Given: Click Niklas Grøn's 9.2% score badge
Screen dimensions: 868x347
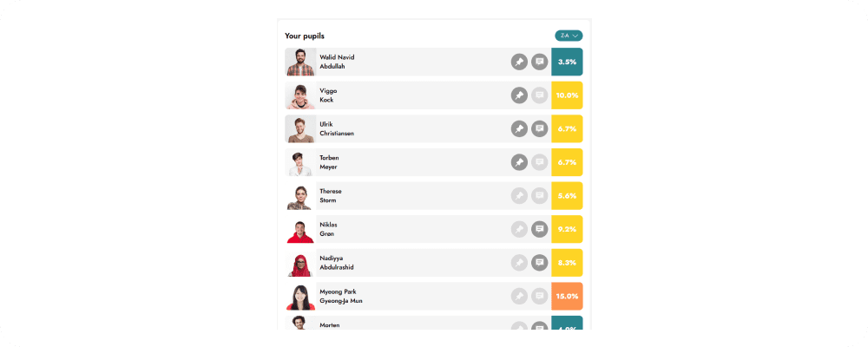Looking at the screenshot, I should [x=567, y=229].
